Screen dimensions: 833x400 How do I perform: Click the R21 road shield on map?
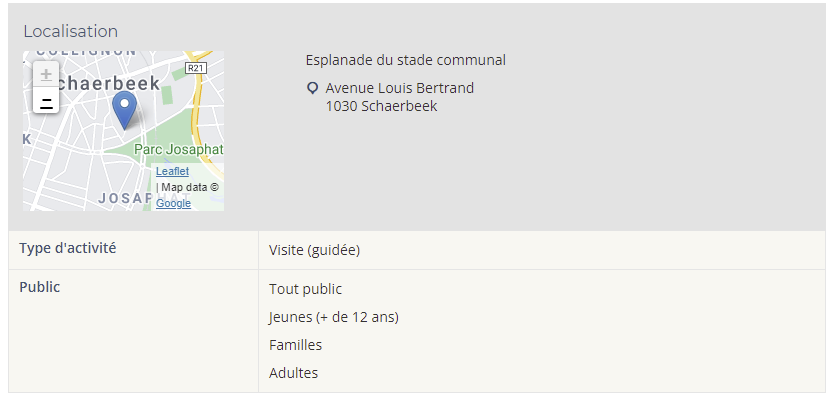[196, 68]
